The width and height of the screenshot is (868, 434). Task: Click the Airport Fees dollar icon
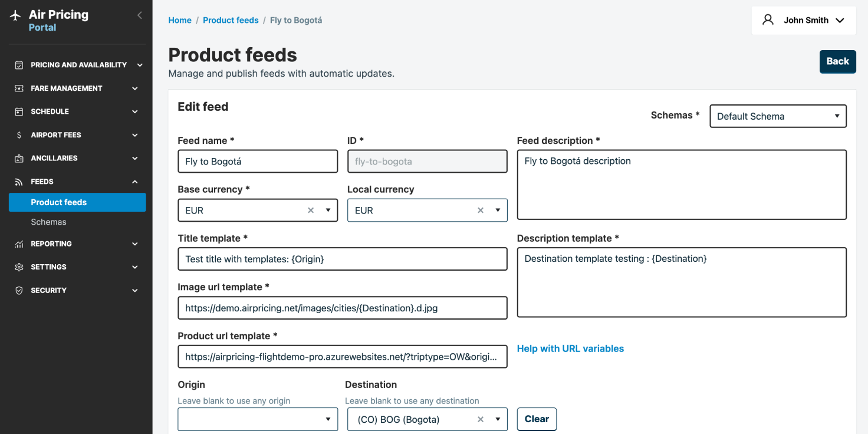[19, 135]
